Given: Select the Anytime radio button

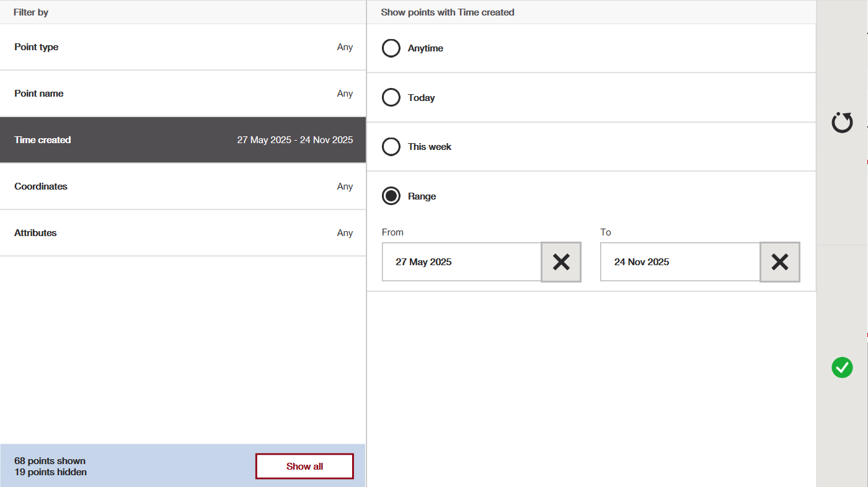Looking at the screenshot, I should pos(391,48).
